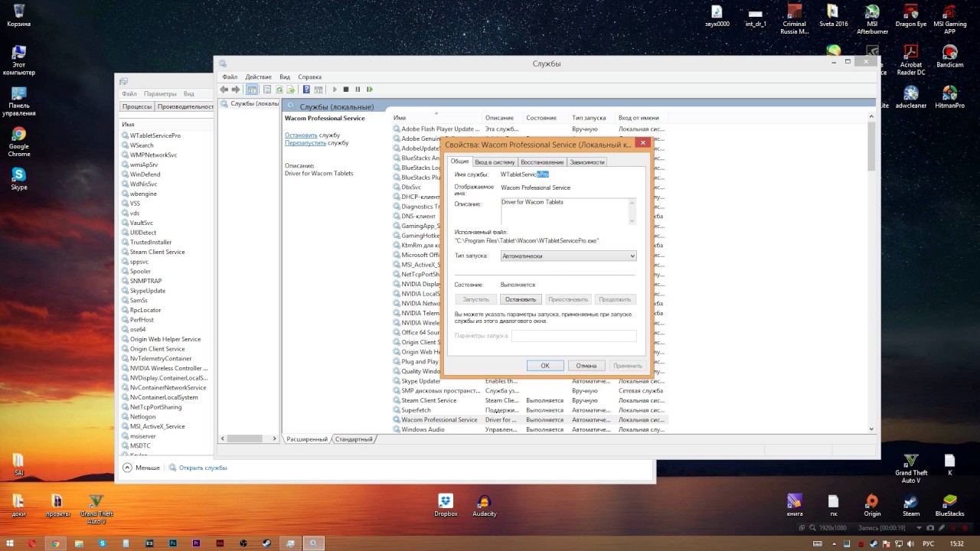
Task: Select the Superfetch service row
Action: point(530,410)
